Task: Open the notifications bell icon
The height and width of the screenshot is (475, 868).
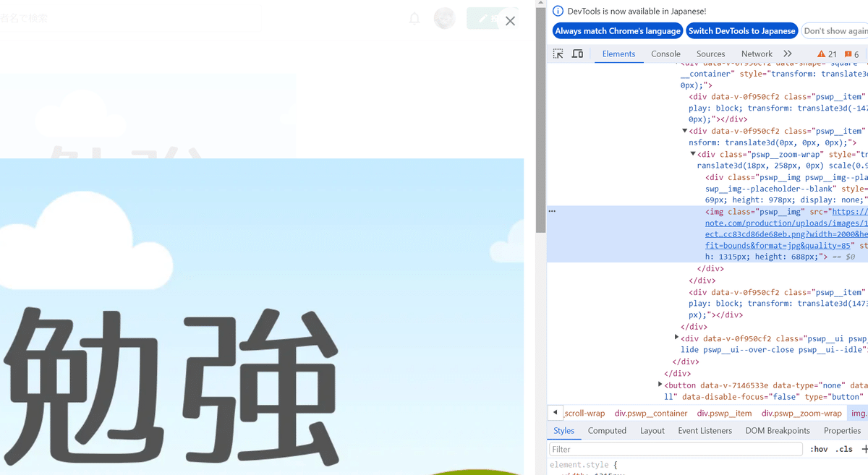Action: click(414, 19)
